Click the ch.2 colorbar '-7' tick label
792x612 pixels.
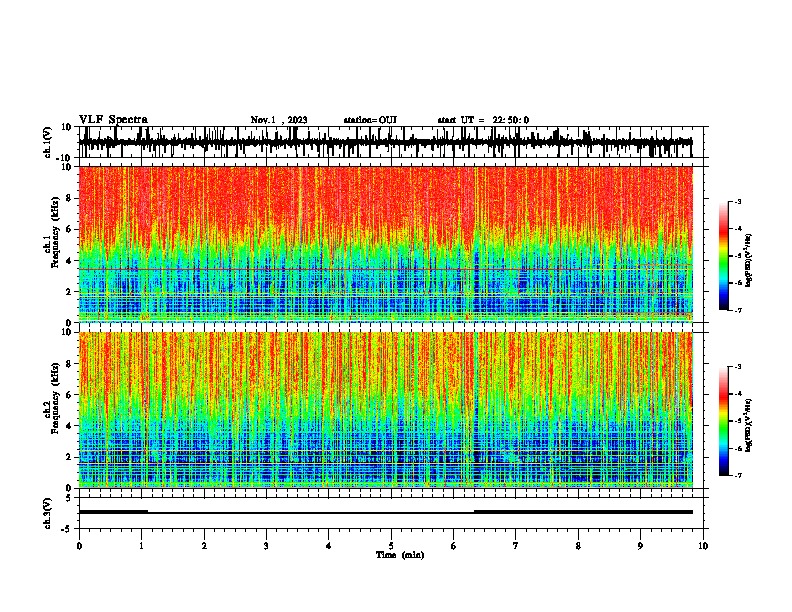coord(738,476)
